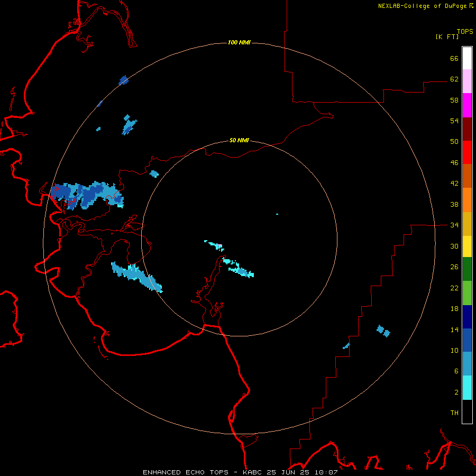Click the black TH threshold swatch
Image resolution: width=476 pixels, height=476 pixels.
tap(467, 411)
